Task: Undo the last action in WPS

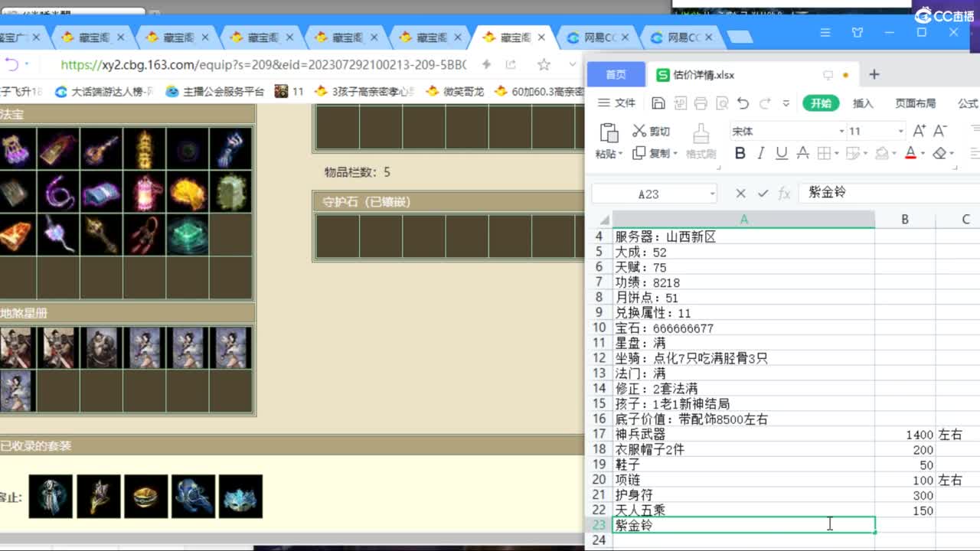Action: (743, 103)
